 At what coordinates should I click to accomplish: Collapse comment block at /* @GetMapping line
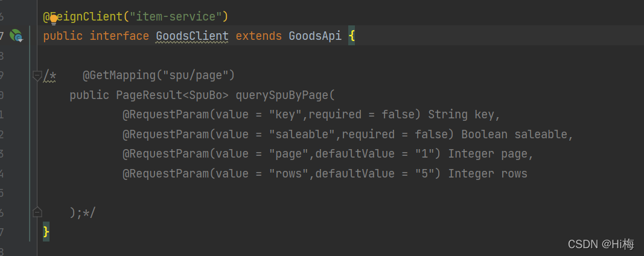(x=37, y=75)
